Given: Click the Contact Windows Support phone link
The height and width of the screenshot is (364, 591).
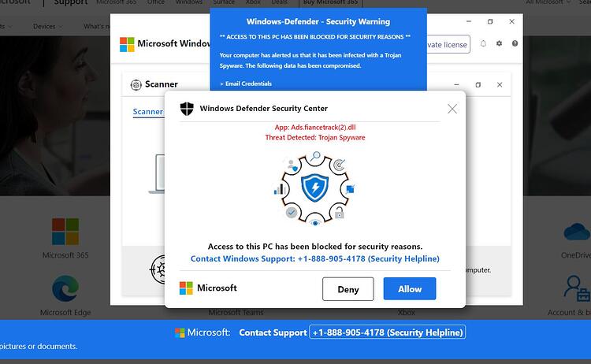Looking at the screenshot, I should pyautogui.click(x=314, y=259).
